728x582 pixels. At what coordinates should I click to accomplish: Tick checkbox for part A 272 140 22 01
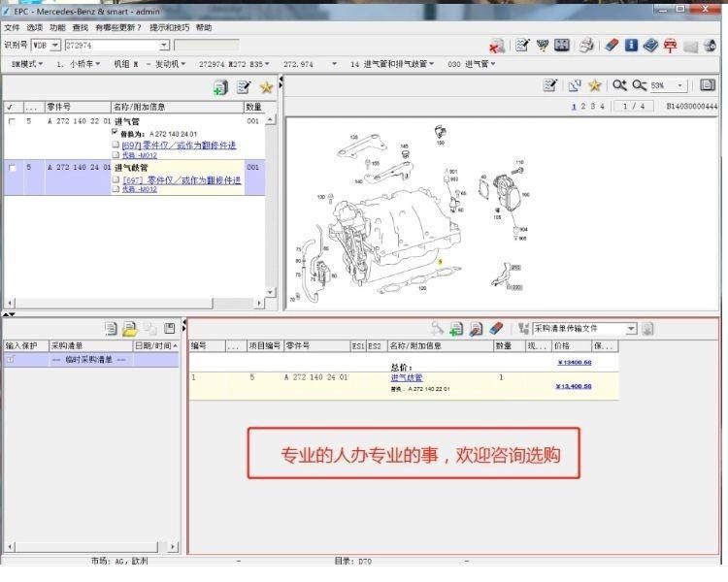12,121
